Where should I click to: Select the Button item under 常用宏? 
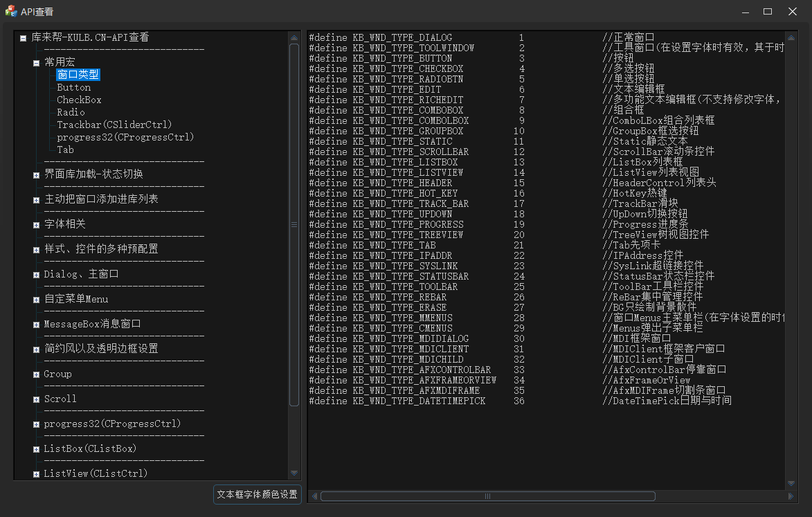[x=73, y=87]
